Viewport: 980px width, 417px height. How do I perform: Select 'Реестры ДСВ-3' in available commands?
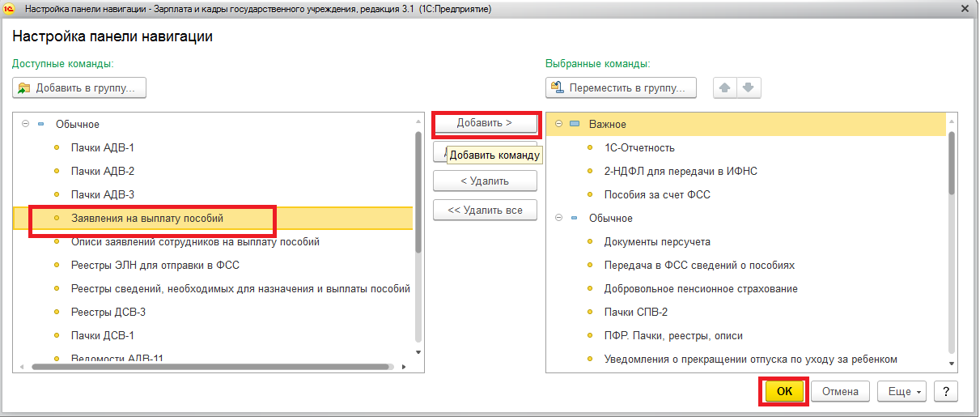[214, 312]
